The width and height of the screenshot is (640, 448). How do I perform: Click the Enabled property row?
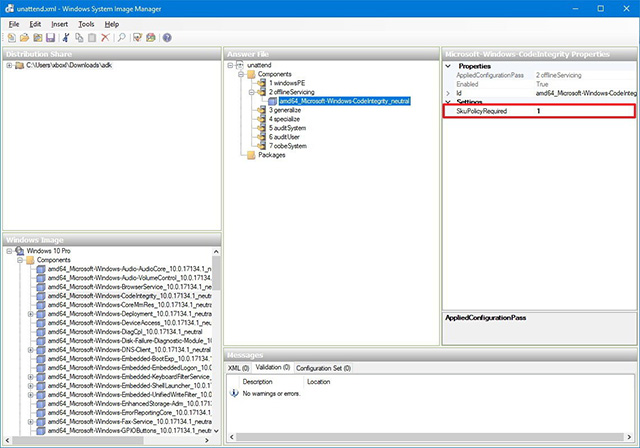point(540,84)
